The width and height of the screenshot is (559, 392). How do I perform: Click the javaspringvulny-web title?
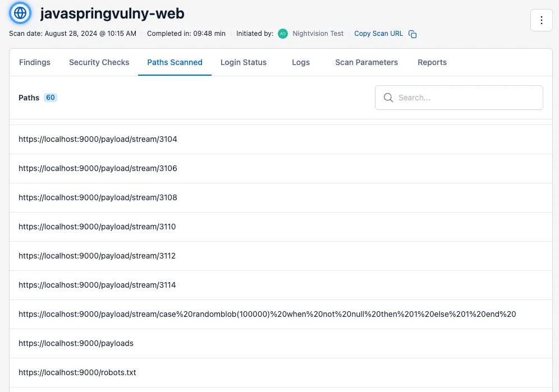click(x=112, y=13)
